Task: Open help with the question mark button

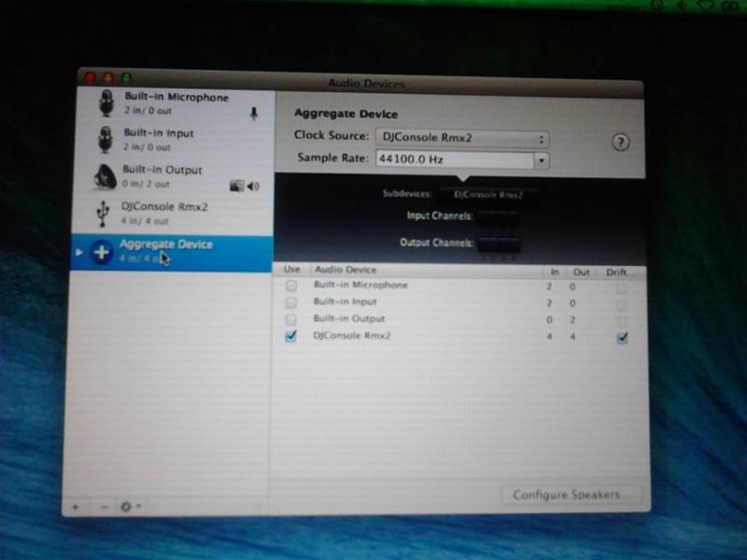Action: click(620, 143)
